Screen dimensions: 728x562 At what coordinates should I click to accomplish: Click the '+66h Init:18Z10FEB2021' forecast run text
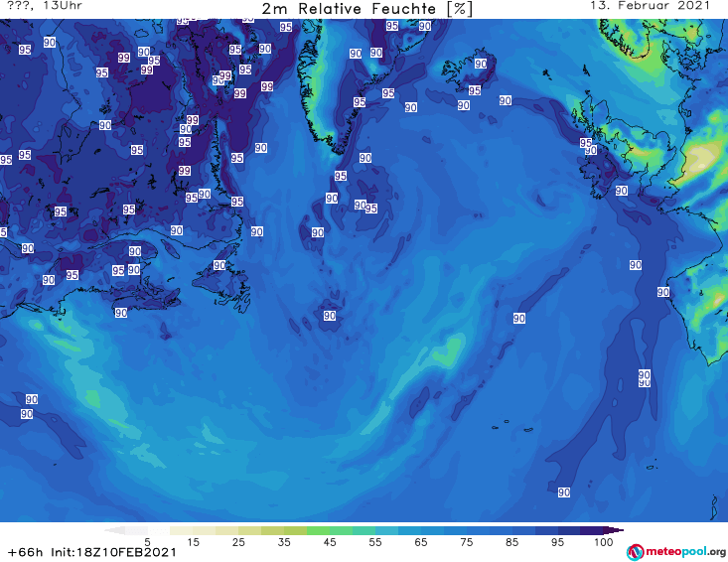pyautogui.click(x=92, y=552)
